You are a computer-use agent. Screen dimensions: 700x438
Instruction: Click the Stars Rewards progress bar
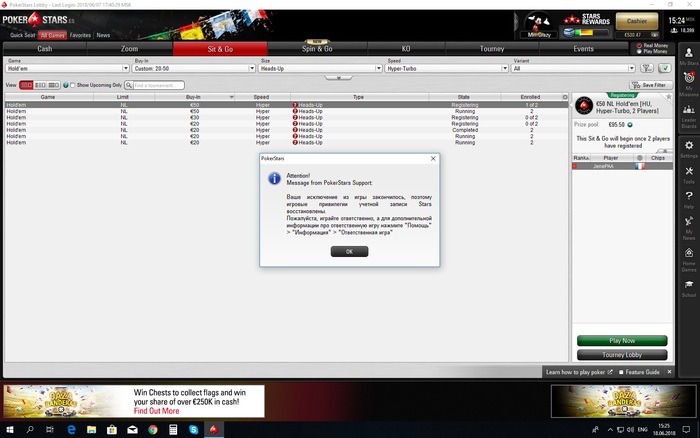pyautogui.click(x=590, y=33)
